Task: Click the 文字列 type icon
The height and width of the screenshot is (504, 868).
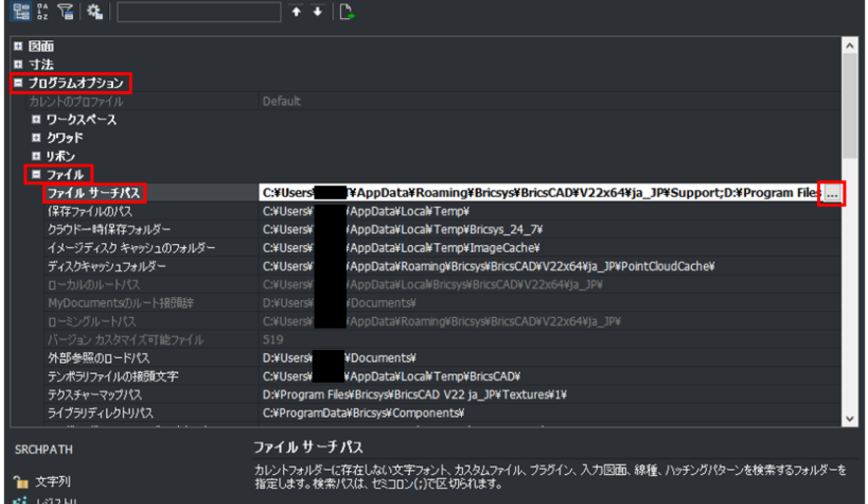Action: [x=21, y=482]
